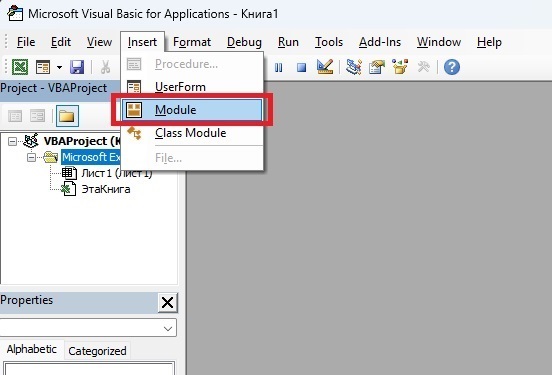Click View Code icon in Project panel
552x375 pixels.
pyautogui.click(x=15, y=116)
